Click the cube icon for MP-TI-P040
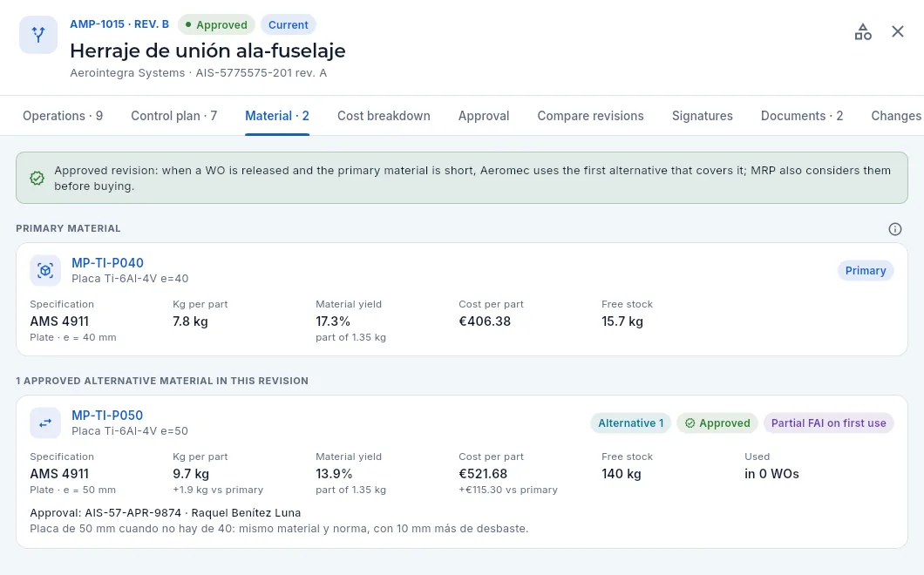This screenshot has width=924, height=575. point(45,270)
